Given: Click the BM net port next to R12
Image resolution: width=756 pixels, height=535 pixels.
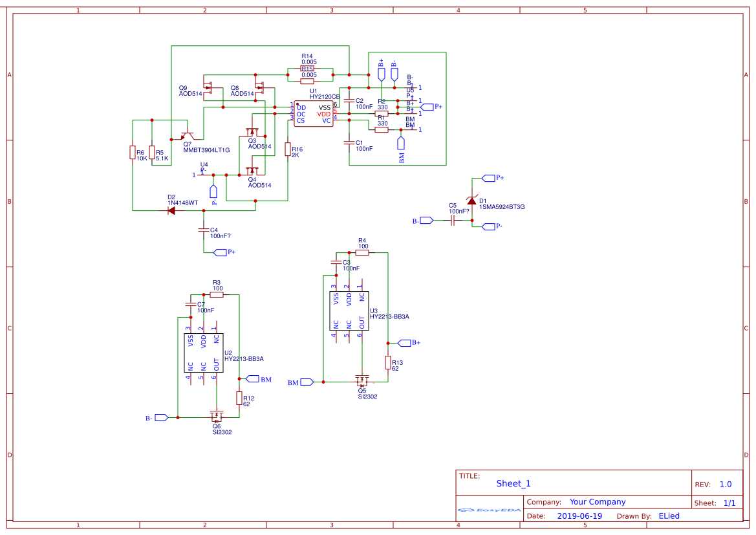Looking at the screenshot, I should click(252, 378).
